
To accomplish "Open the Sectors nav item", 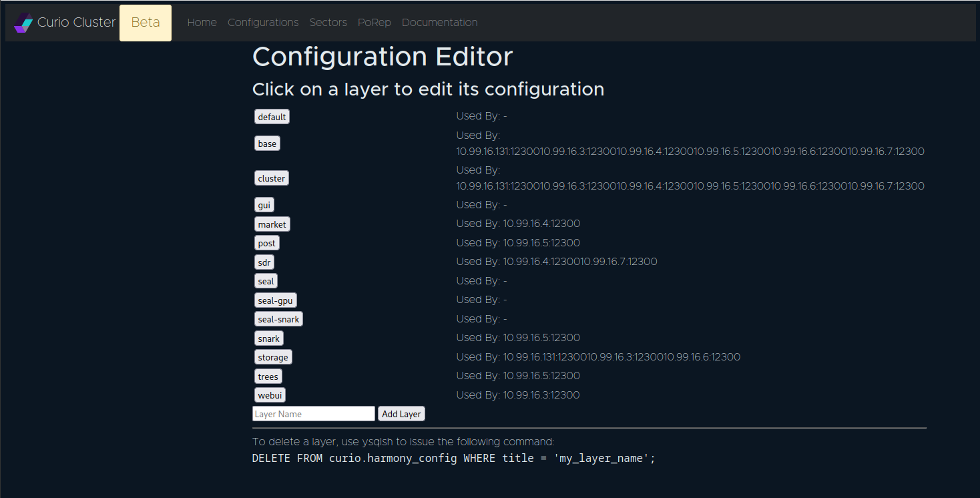I will (328, 23).
